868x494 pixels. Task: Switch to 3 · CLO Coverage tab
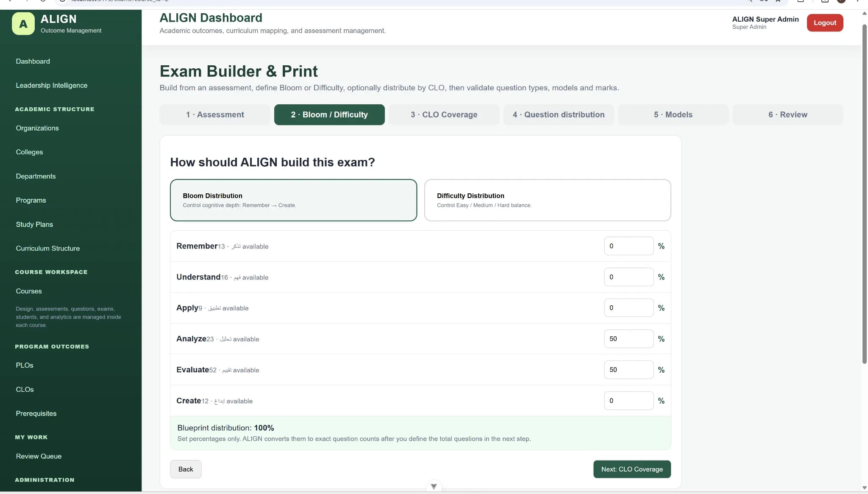pyautogui.click(x=444, y=114)
